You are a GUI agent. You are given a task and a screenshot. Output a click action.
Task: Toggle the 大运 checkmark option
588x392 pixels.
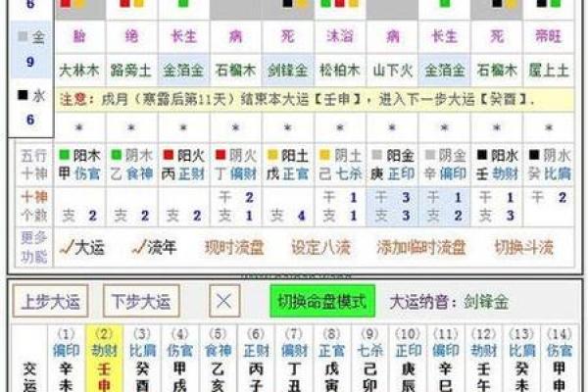(x=82, y=248)
